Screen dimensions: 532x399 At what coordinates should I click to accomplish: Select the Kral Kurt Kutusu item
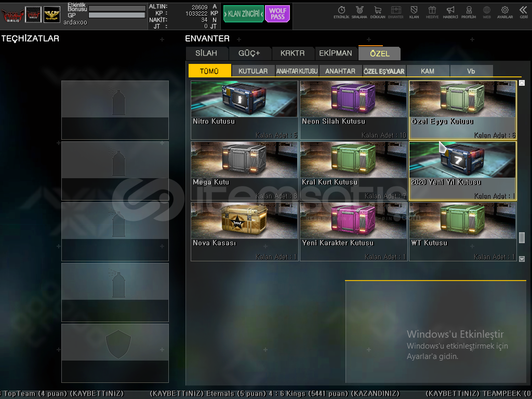353,171
